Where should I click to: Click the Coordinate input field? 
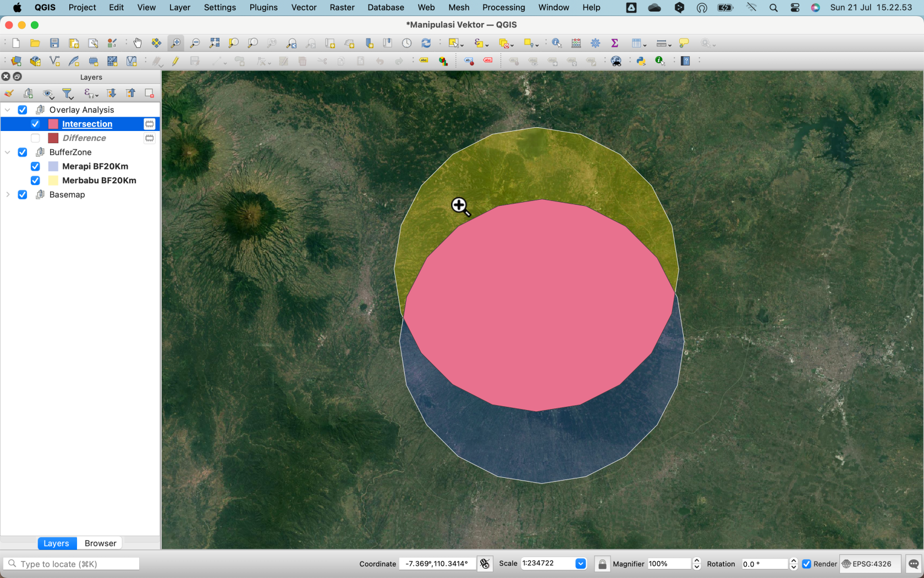(437, 564)
